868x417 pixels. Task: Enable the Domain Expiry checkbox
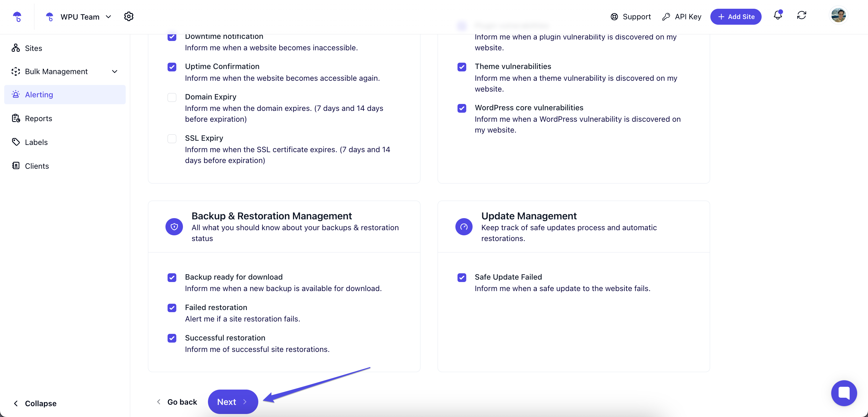172,97
